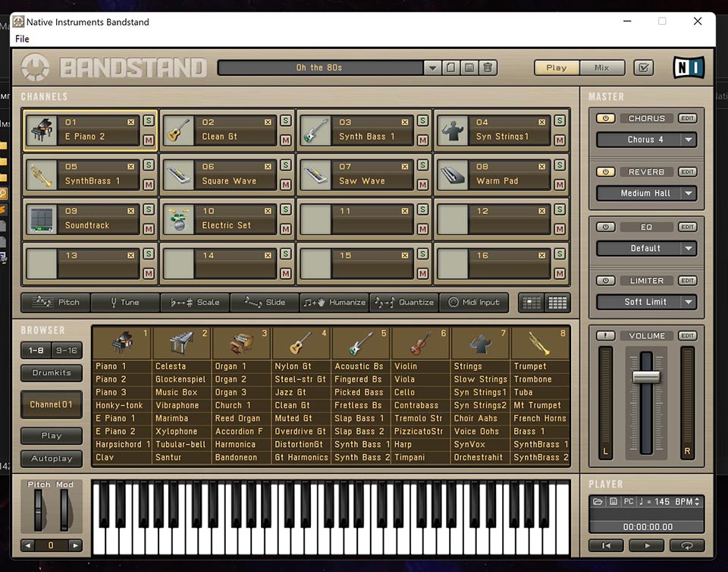
Task: Expand the Soft Limit dropdown
Action: click(x=689, y=302)
